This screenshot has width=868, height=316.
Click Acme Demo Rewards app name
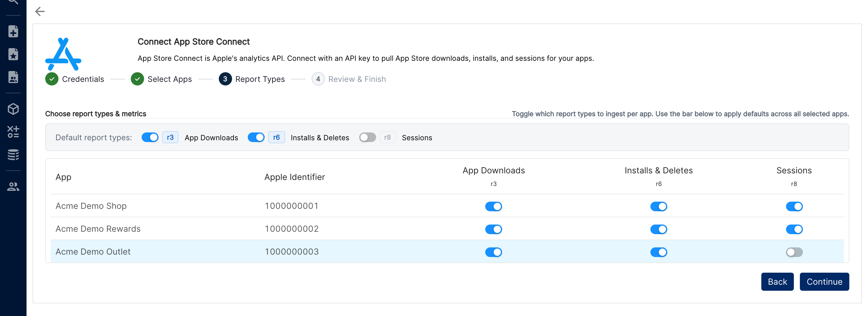[x=98, y=229]
